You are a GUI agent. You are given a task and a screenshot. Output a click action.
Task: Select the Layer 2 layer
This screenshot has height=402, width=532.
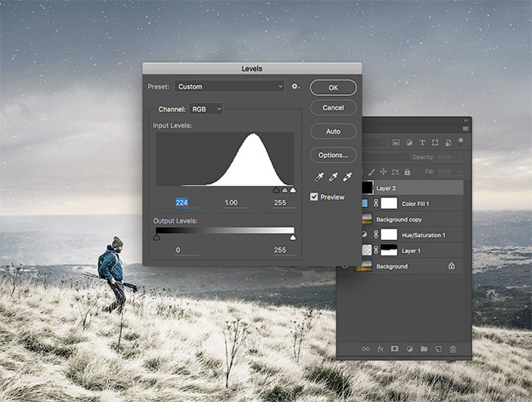[413, 187]
